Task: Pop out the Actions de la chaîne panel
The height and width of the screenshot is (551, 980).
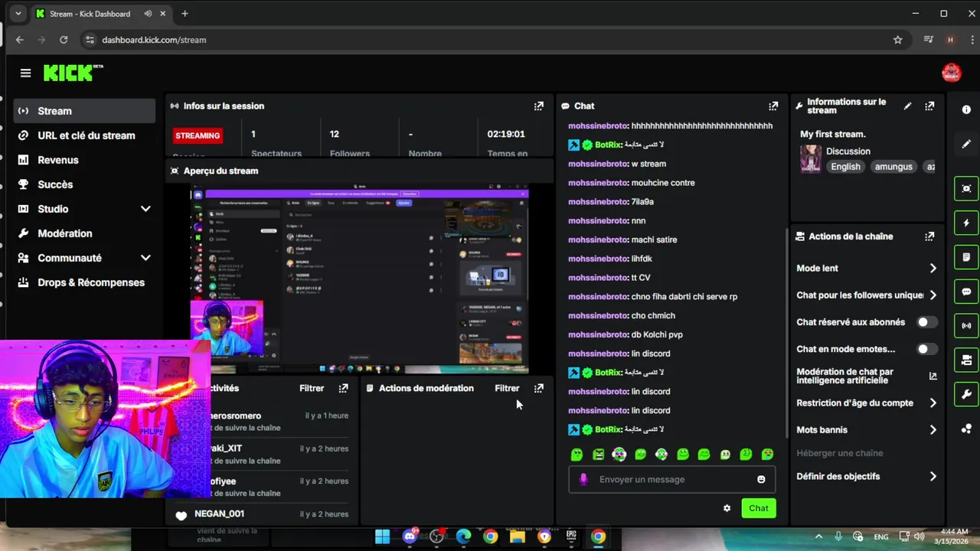Action: (929, 236)
